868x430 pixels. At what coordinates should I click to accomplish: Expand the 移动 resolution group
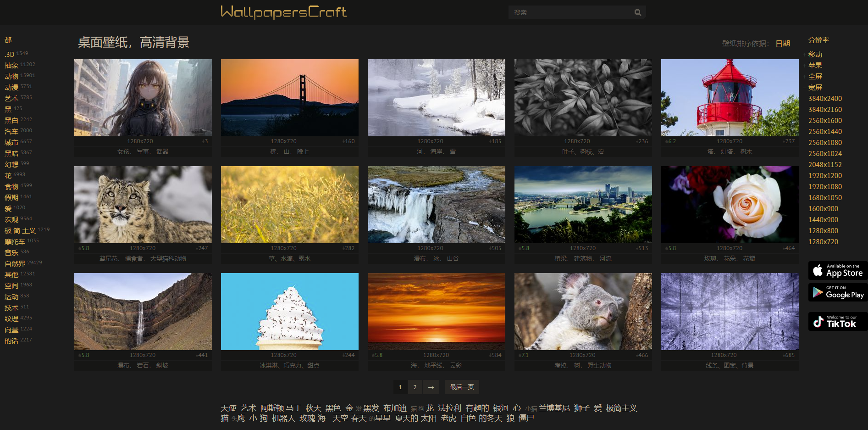tap(816, 55)
